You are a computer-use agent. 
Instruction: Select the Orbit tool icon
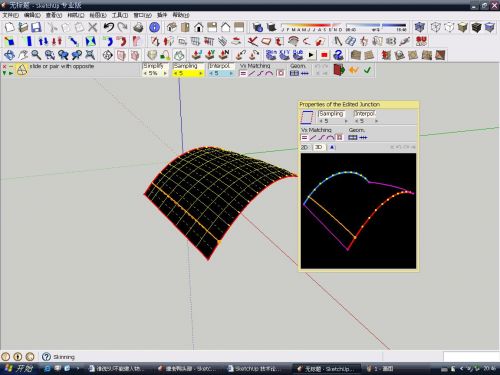9,55
